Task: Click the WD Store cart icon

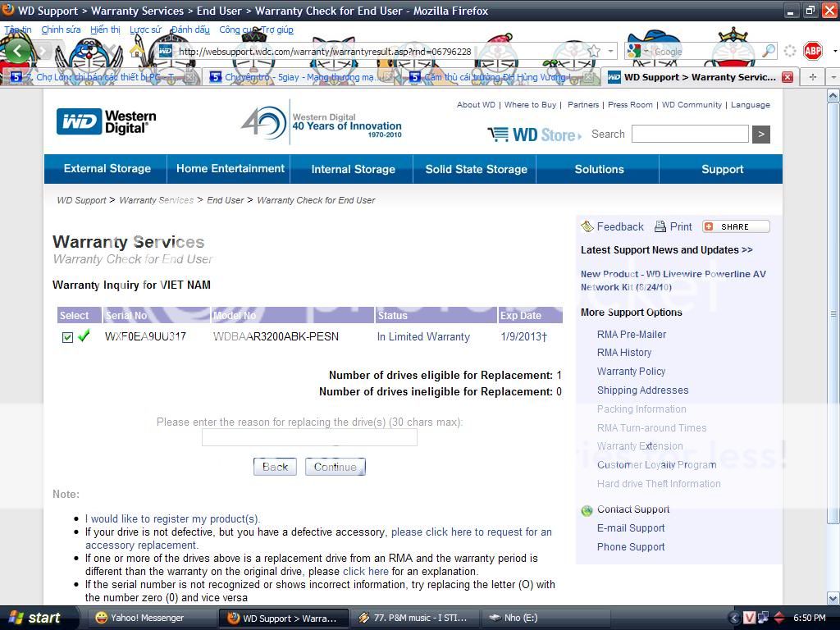Action: tap(498, 135)
